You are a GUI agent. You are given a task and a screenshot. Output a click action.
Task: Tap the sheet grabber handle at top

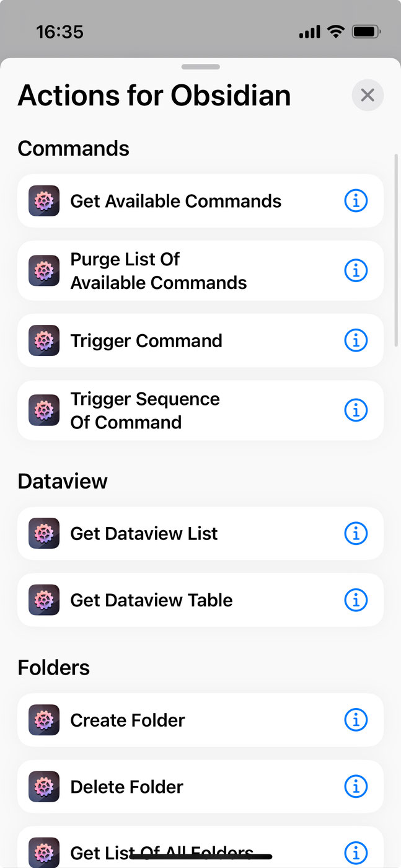(x=200, y=67)
